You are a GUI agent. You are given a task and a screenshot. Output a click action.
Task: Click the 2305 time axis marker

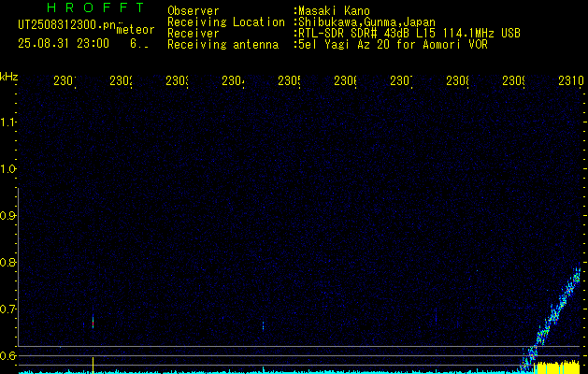click(289, 80)
